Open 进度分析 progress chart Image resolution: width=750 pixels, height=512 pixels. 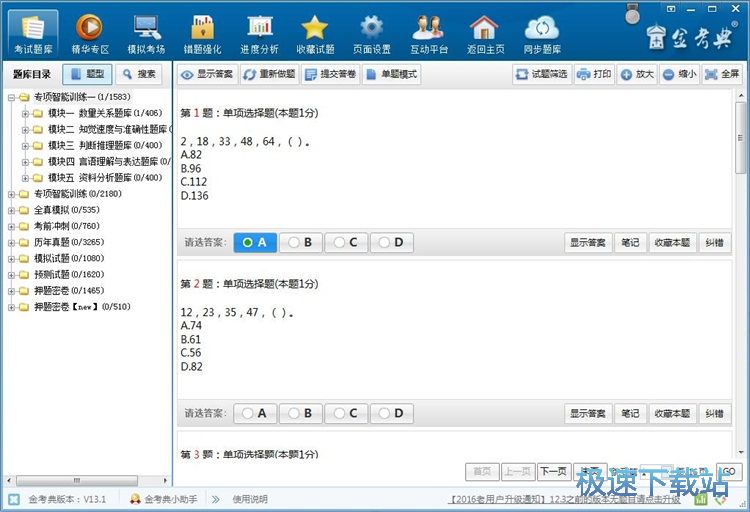pos(259,34)
